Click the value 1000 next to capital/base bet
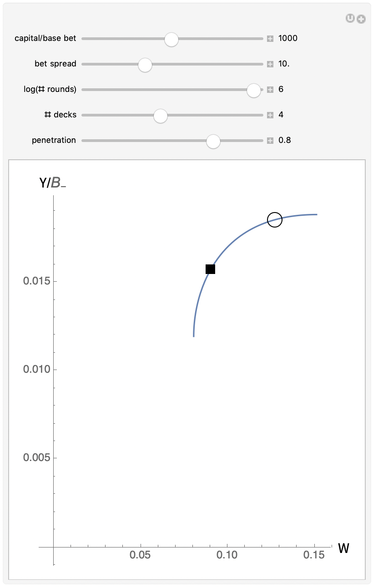 (x=288, y=38)
